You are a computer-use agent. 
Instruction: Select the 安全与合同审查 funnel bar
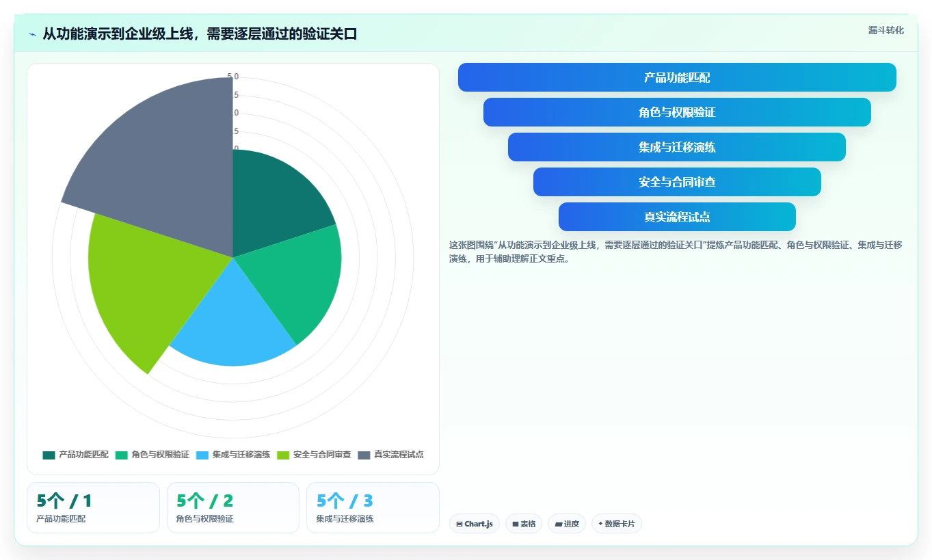[x=677, y=182]
